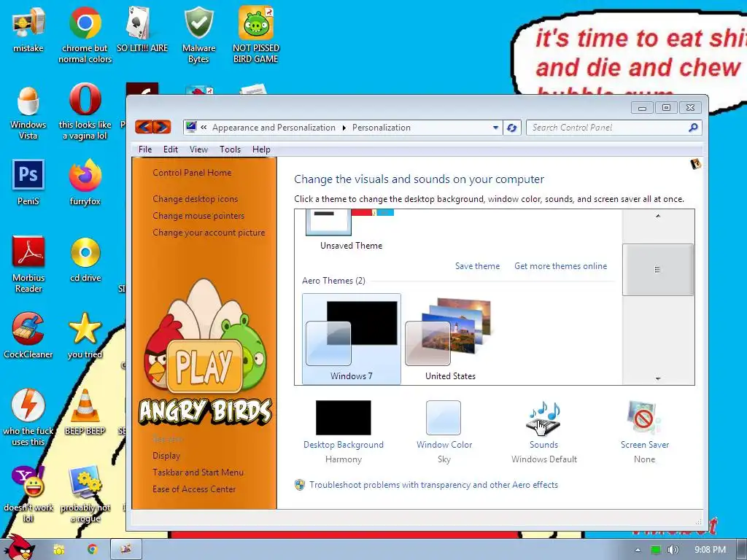The image size is (747, 560).
Task: Open the View menu
Action: pos(198,149)
